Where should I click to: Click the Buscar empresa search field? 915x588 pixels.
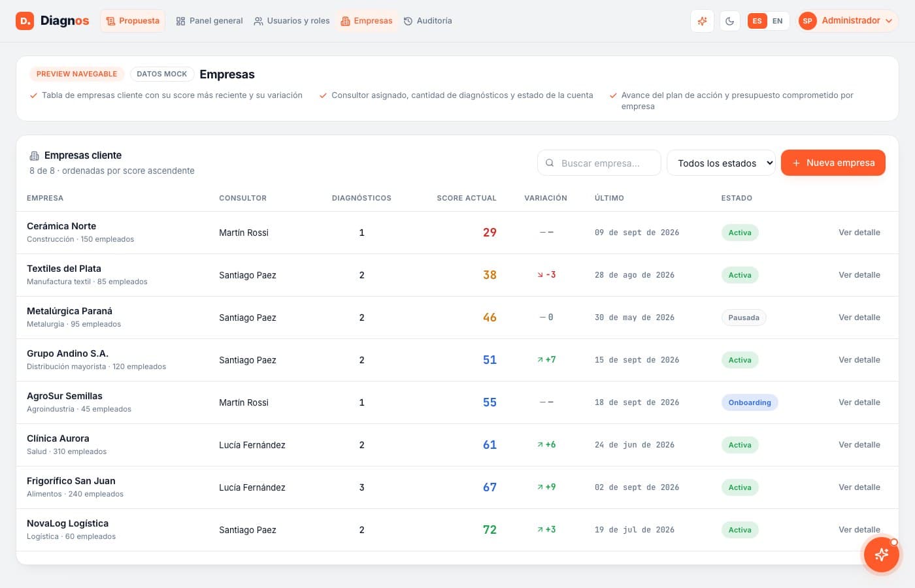coord(599,163)
